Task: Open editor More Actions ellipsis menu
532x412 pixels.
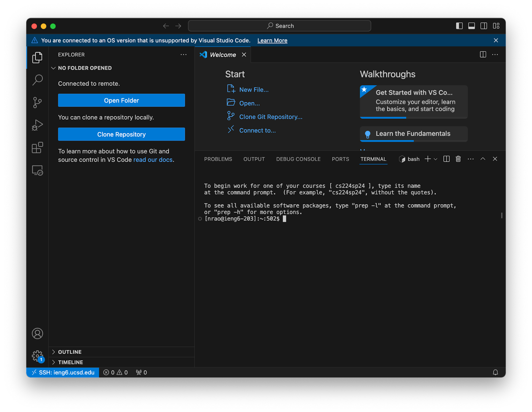Action: click(495, 55)
